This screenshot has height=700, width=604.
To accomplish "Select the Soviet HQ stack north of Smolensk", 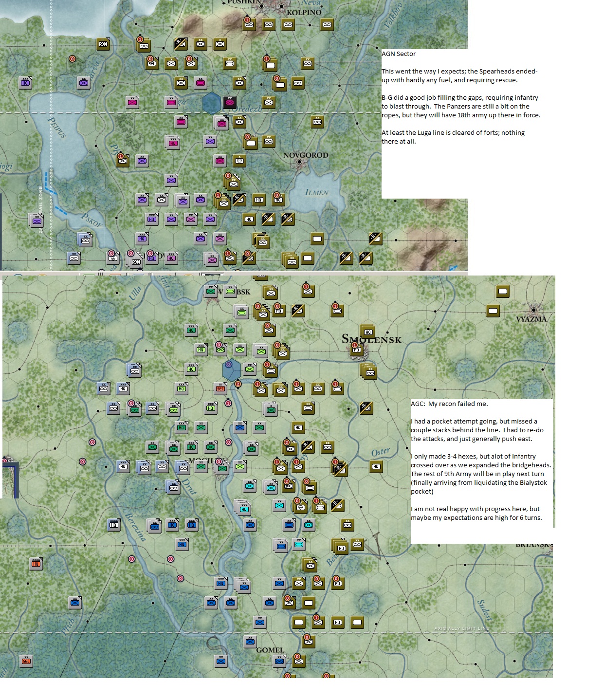I will (367, 331).
